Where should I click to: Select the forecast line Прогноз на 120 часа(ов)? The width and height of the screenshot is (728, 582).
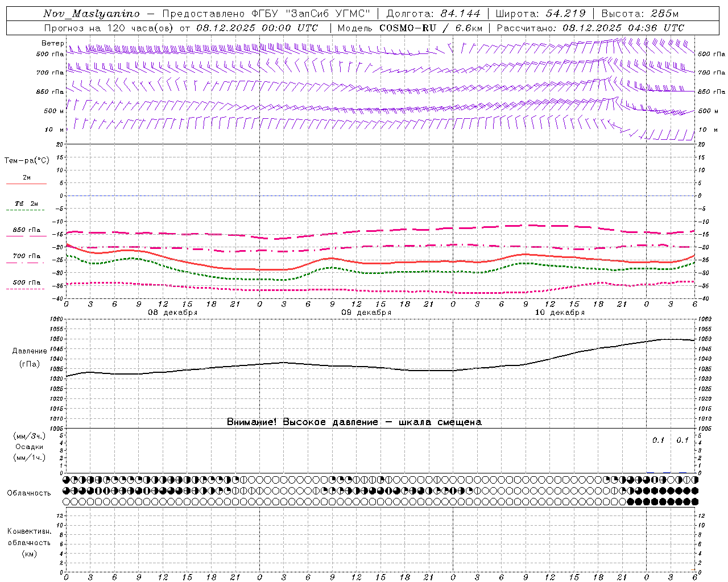[109, 28]
